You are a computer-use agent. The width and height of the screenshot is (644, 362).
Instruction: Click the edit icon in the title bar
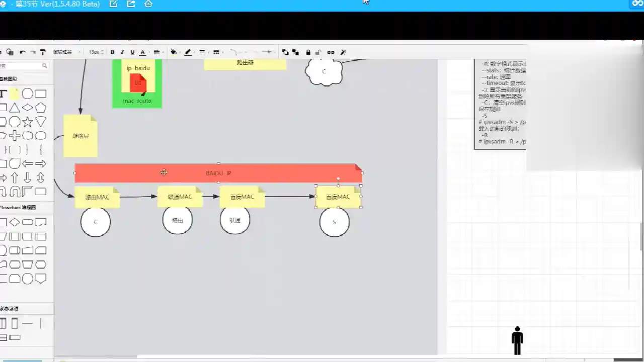[x=113, y=4]
